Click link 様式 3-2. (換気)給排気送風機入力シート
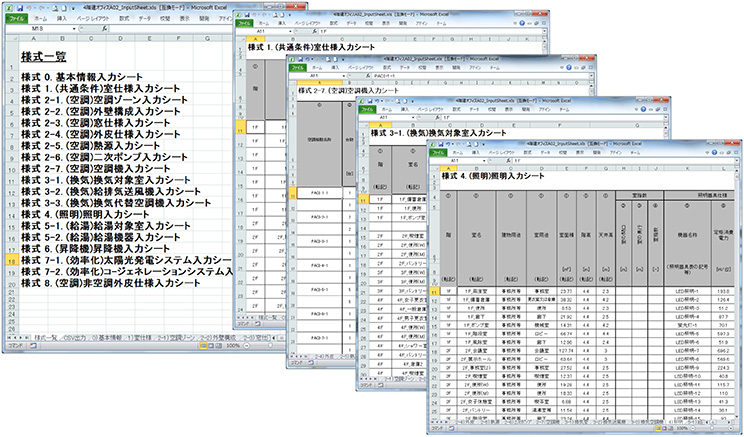 tap(111, 191)
